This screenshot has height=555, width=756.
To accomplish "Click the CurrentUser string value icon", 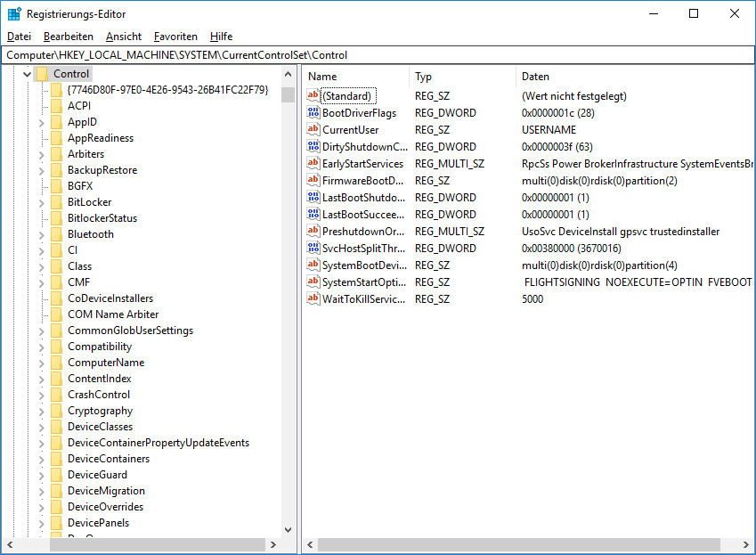I will coord(313,129).
